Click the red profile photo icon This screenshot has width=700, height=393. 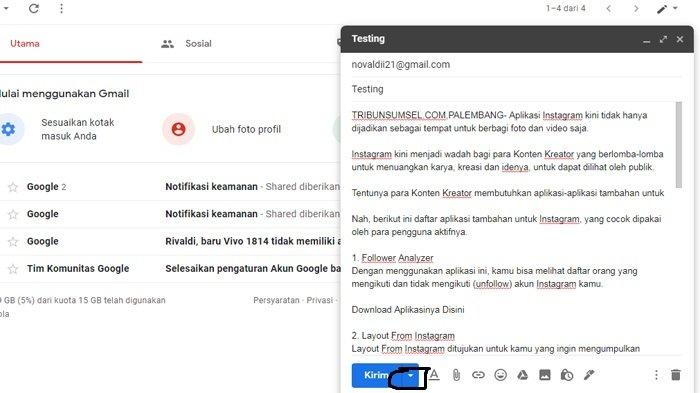(x=179, y=129)
